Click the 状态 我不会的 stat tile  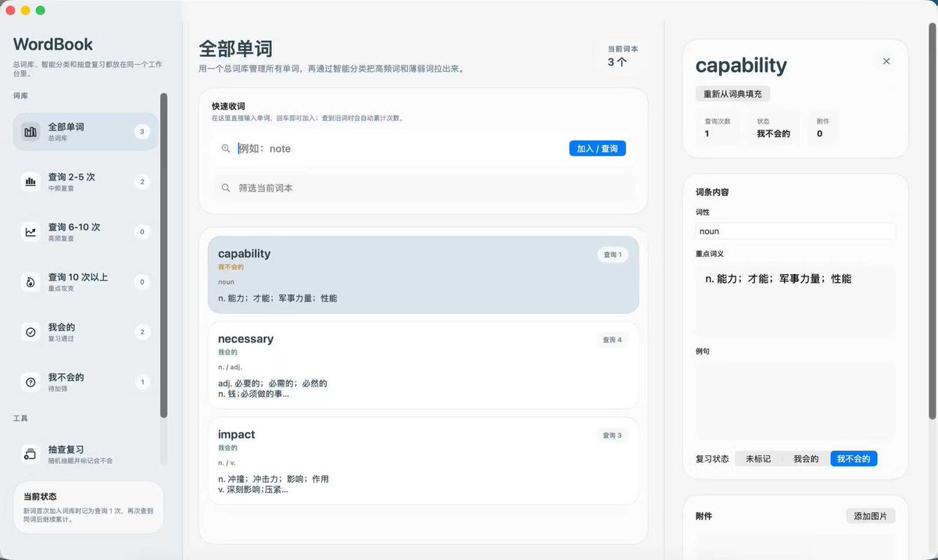(x=773, y=128)
